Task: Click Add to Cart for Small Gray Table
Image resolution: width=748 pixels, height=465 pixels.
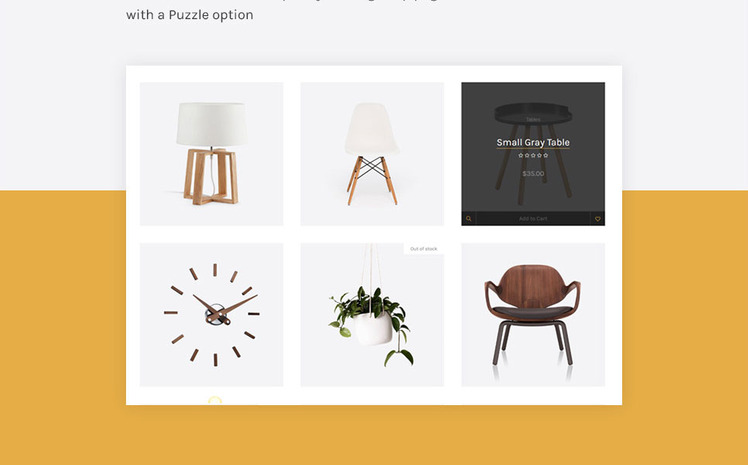Action: [533, 218]
